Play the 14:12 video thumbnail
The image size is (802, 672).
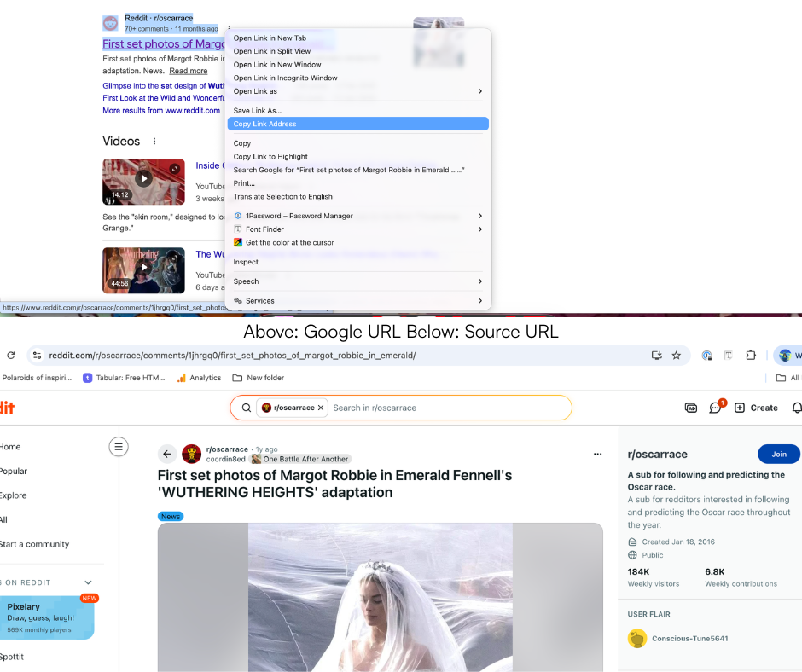[143, 181]
